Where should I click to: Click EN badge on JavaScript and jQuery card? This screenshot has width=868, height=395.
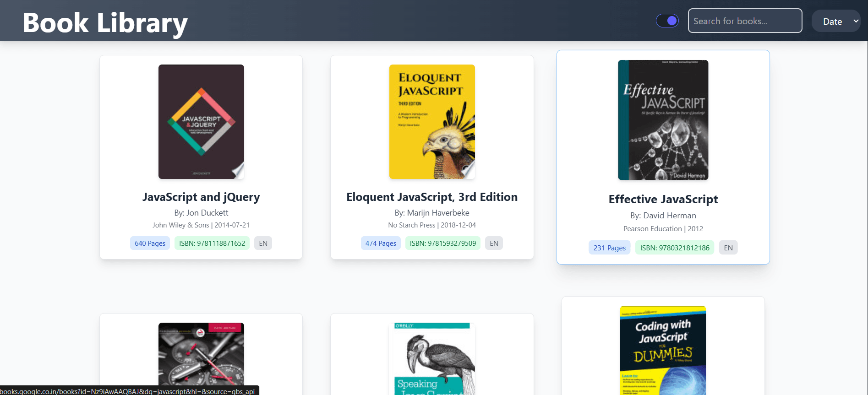tap(263, 243)
